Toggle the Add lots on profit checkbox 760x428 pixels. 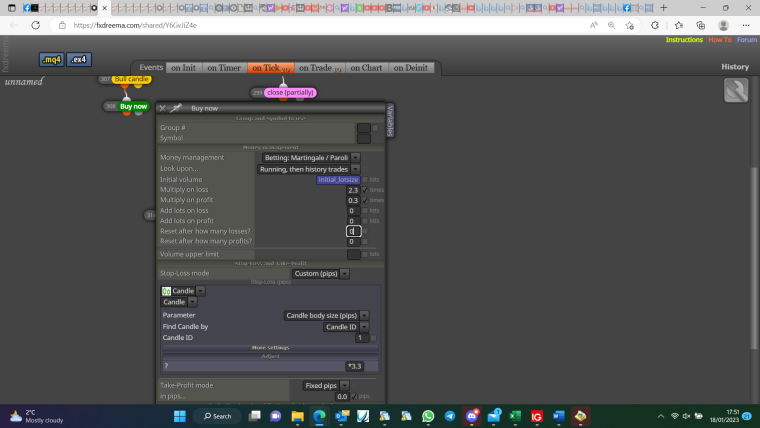(x=365, y=221)
